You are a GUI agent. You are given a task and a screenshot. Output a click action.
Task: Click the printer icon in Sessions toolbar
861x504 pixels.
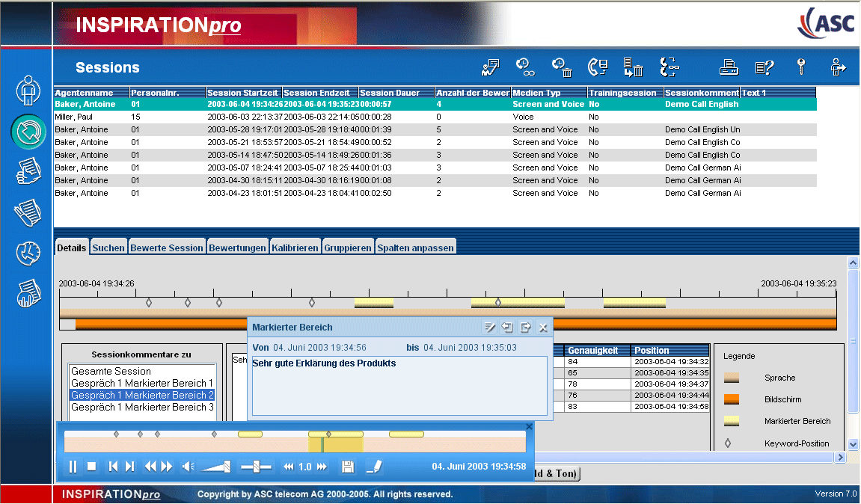[729, 68]
